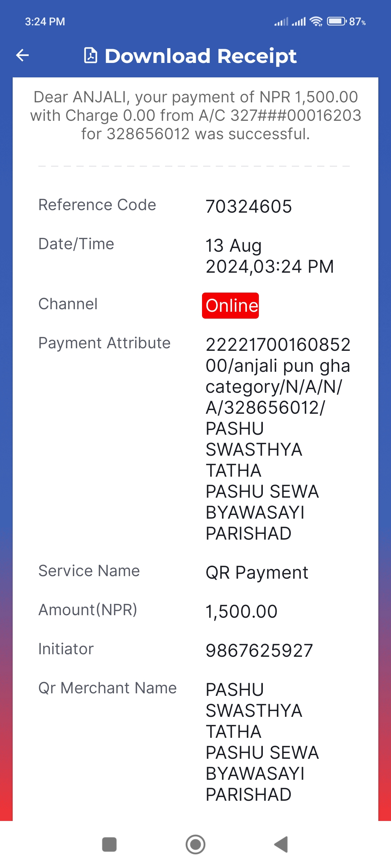
Task: Select reference code 70324605
Action: tap(249, 207)
